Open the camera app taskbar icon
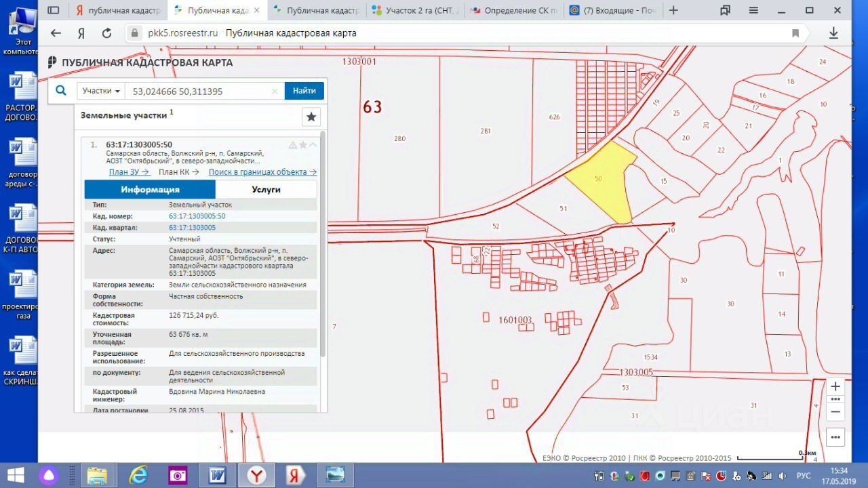Image resolution: width=868 pixels, height=488 pixels. coord(178,475)
